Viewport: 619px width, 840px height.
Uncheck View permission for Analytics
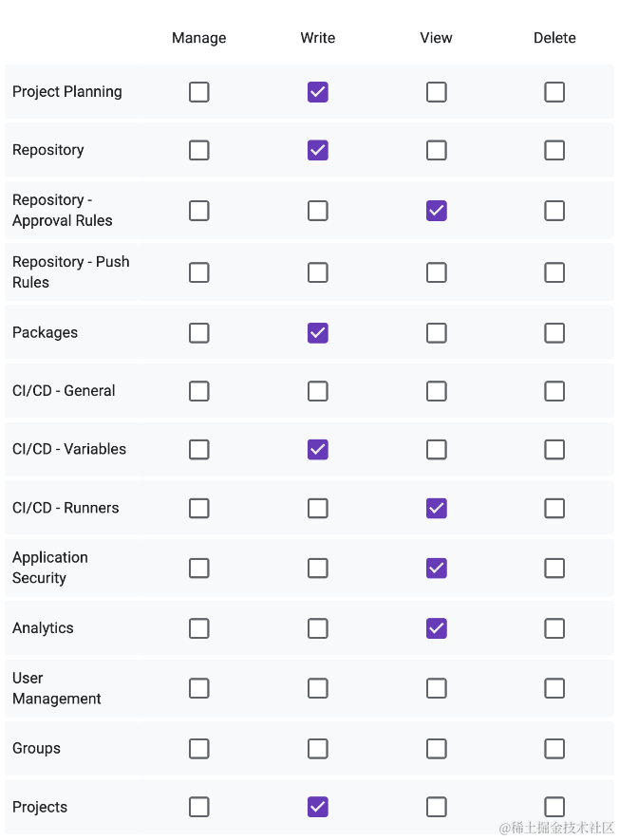click(437, 628)
